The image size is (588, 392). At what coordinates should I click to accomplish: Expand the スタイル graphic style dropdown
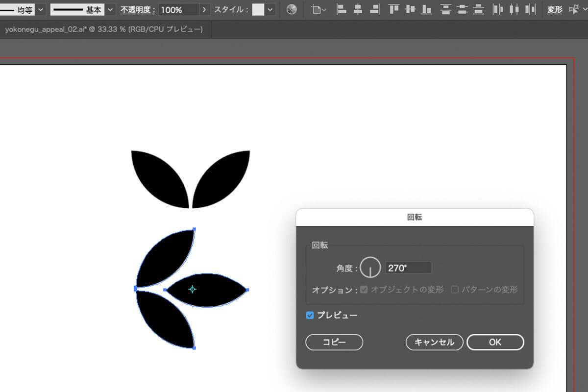point(270,10)
